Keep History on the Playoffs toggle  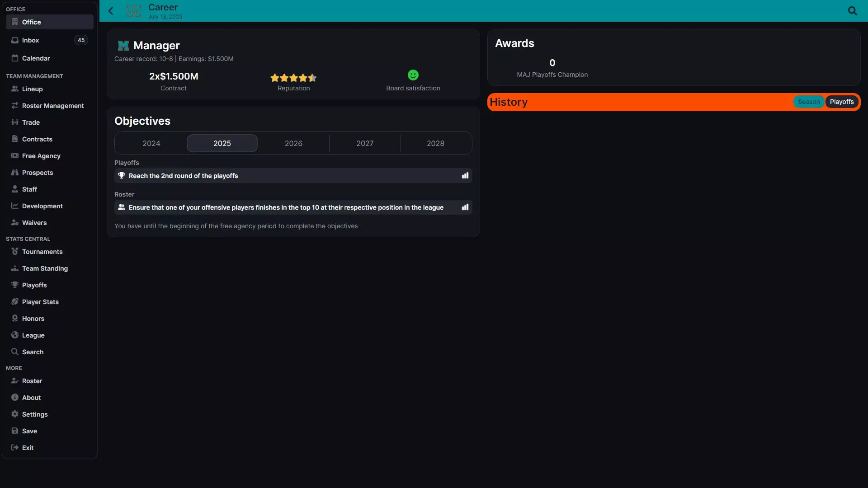tap(842, 102)
